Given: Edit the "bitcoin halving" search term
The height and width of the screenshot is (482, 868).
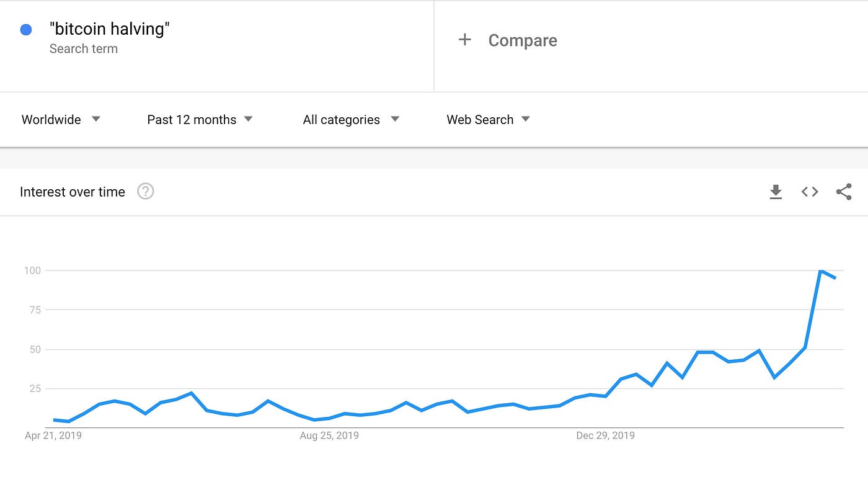Looking at the screenshot, I should tap(110, 29).
